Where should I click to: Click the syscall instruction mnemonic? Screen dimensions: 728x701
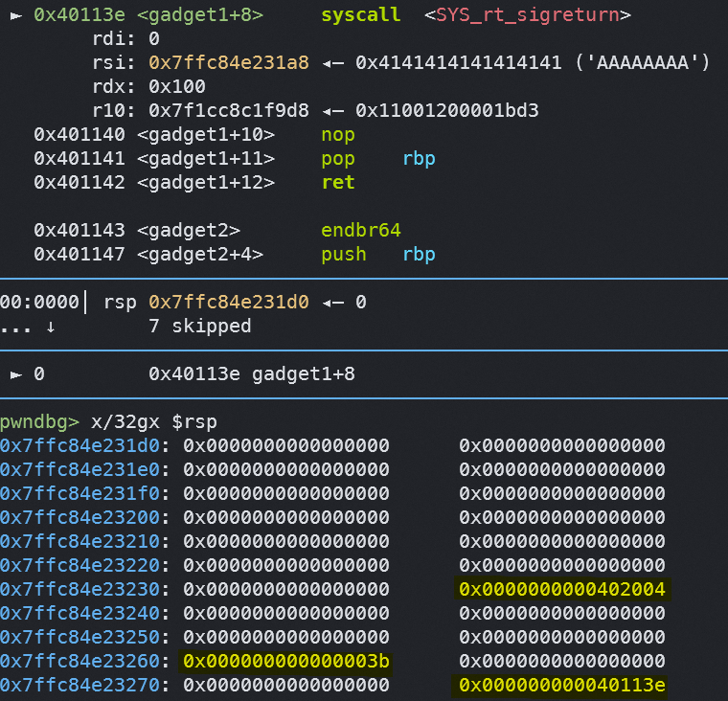pos(361,15)
